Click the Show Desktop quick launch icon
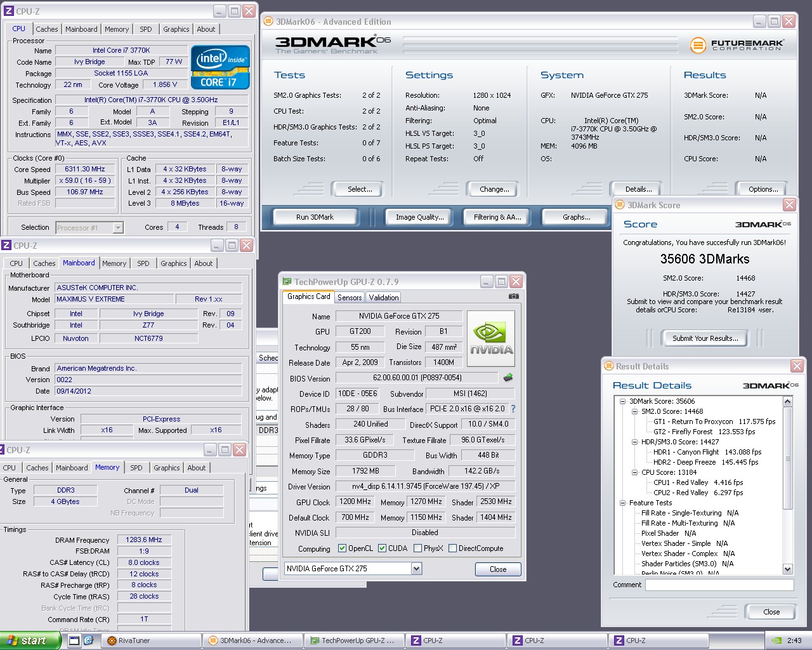Screen dimensions: 812x650 [x=74, y=640]
